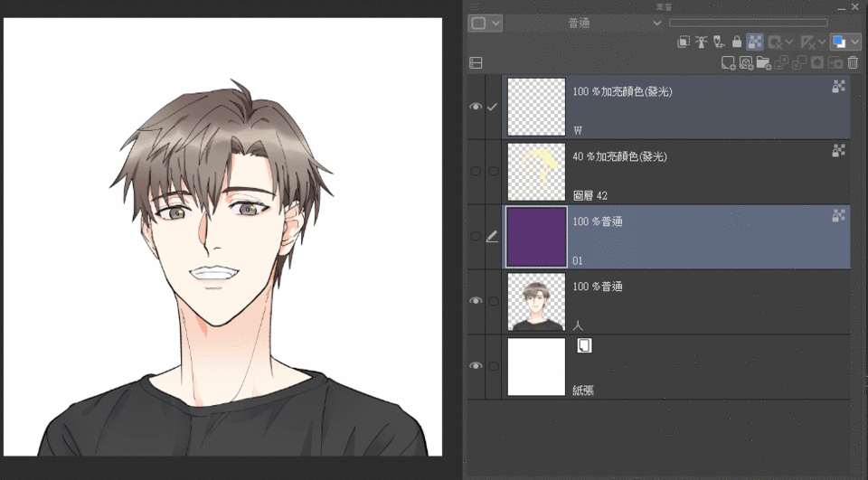Click merge with layer below icon

(799, 63)
